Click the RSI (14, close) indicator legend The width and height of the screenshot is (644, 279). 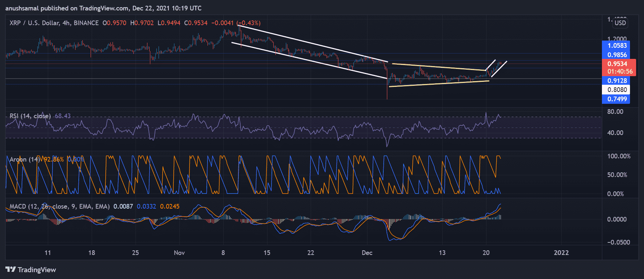coord(30,116)
